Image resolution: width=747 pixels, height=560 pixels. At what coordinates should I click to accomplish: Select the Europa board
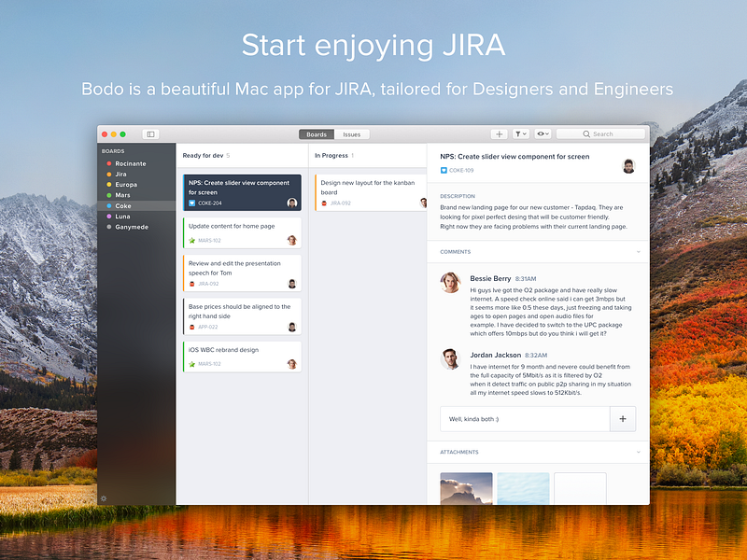(136, 184)
